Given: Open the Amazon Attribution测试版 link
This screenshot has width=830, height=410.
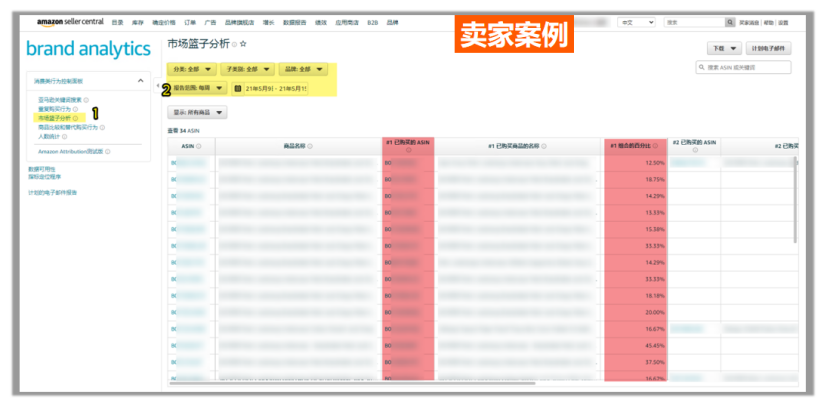Looking at the screenshot, I should (x=70, y=152).
